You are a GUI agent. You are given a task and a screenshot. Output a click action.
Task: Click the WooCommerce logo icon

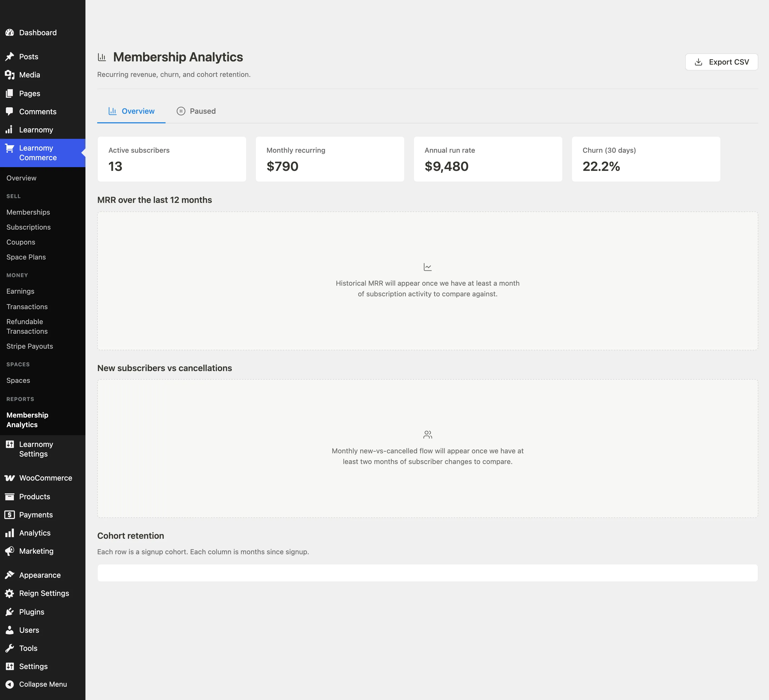(10, 478)
